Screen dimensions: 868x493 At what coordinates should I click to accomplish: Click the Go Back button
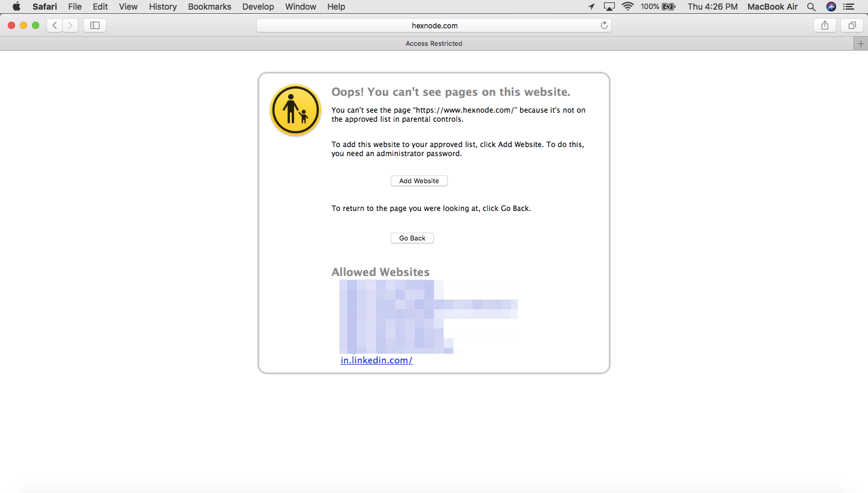click(412, 238)
